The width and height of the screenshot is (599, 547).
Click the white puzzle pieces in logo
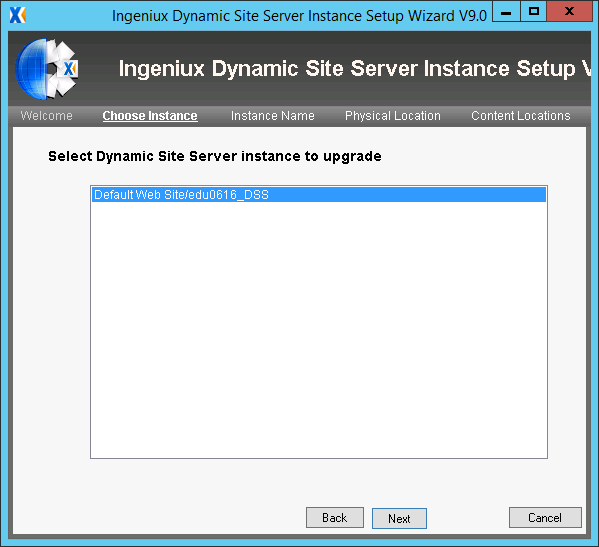coord(61,69)
